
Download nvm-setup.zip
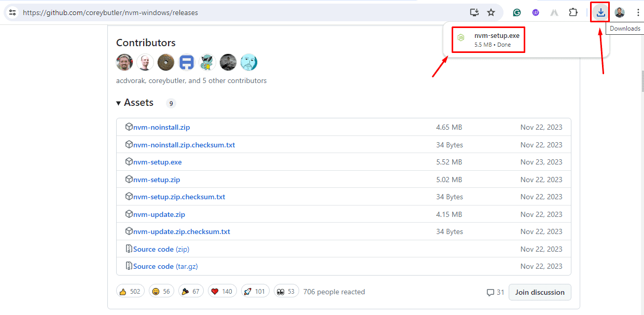tap(157, 180)
